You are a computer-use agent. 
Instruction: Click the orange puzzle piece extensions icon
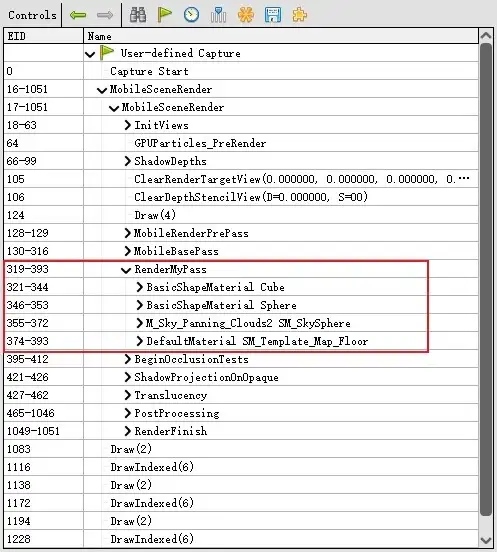pyautogui.click(x=299, y=15)
